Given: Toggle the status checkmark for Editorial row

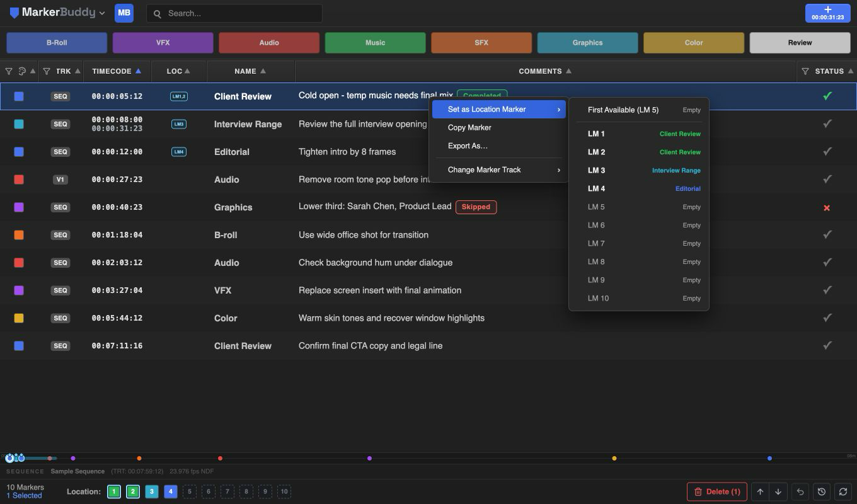Looking at the screenshot, I should pos(827,151).
